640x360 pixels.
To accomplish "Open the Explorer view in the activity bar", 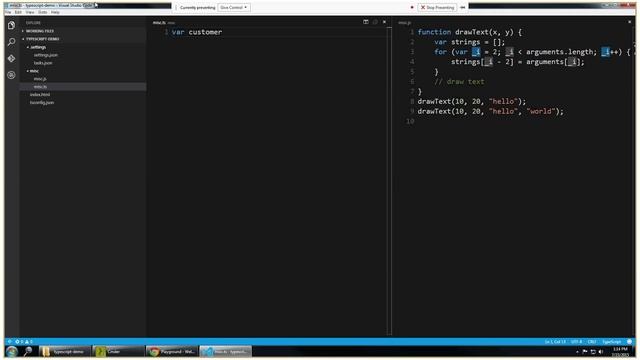I will tap(11, 25).
